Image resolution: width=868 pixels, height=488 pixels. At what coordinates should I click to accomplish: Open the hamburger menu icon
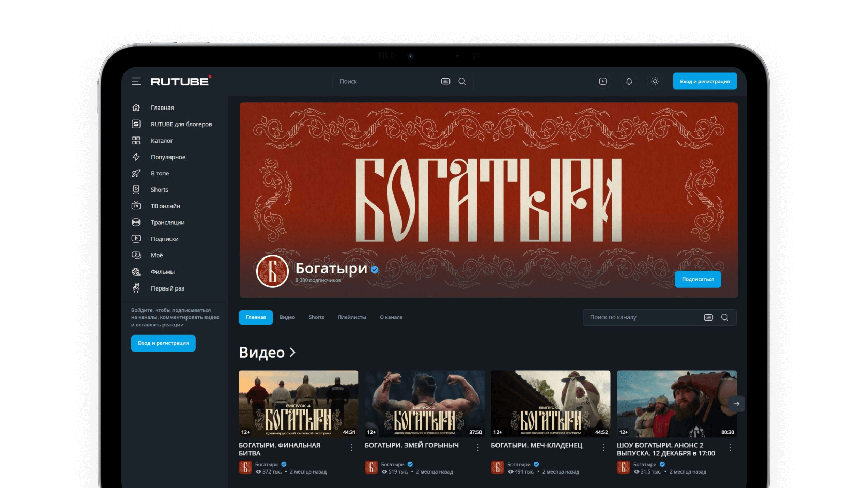(136, 81)
